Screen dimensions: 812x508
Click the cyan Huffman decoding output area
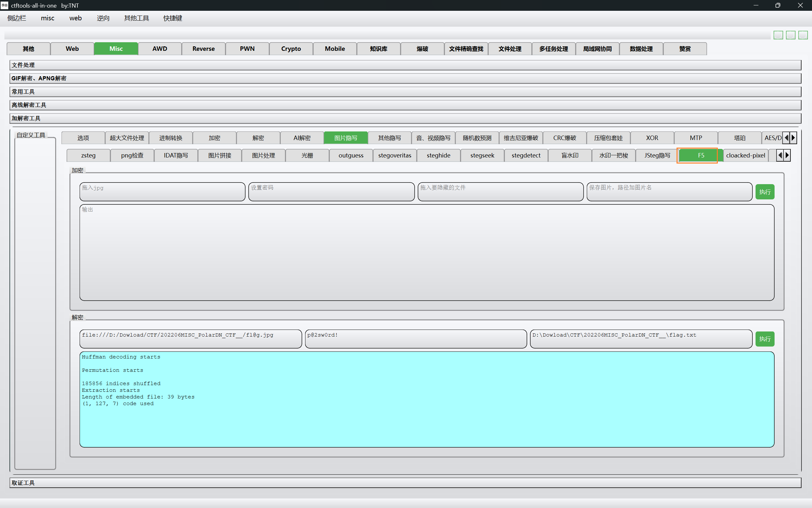click(x=427, y=399)
